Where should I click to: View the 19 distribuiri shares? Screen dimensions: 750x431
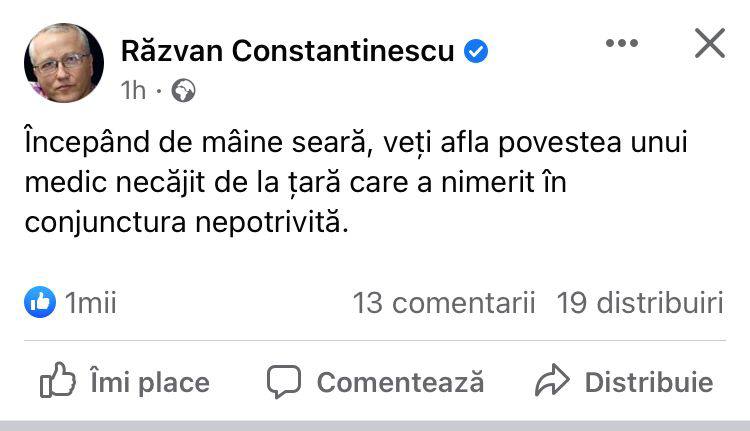pos(640,302)
